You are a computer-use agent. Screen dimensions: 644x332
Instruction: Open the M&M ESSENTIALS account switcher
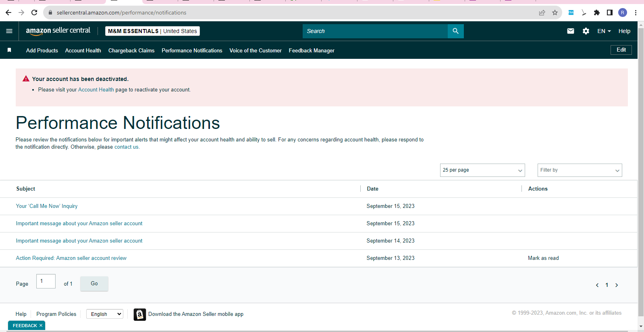point(152,31)
